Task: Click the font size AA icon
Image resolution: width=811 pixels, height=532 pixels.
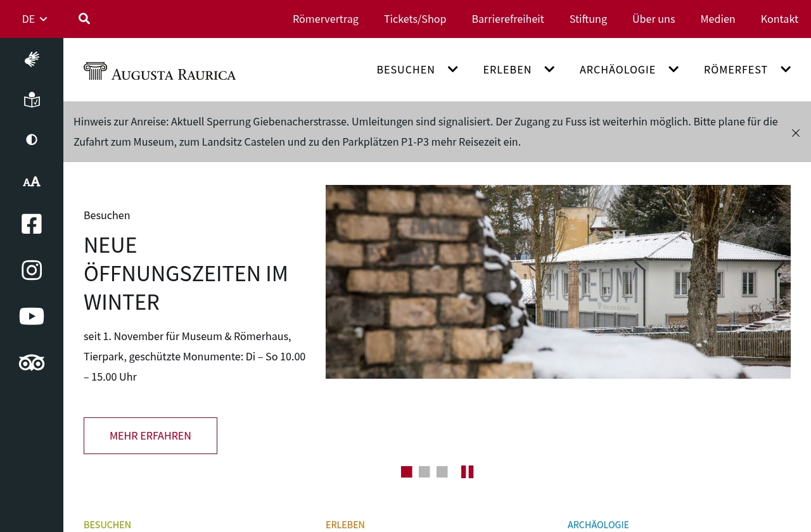Action: coord(32,182)
